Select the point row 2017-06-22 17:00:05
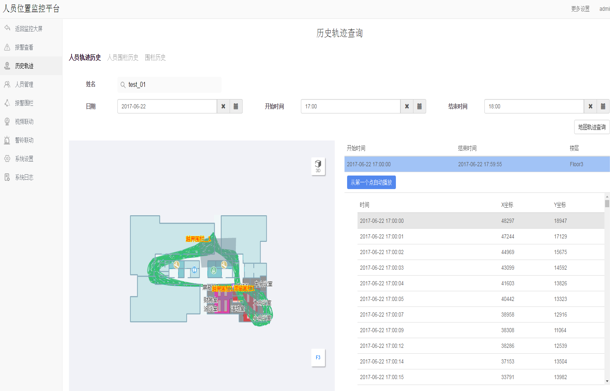Screen dimensions: 610x391 481,299
